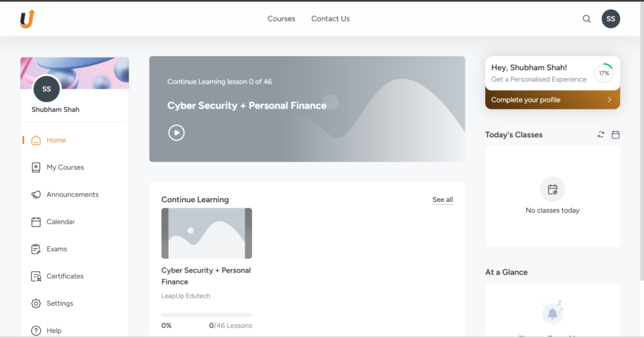Image resolution: width=644 pixels, height=338 pixels.
Task: Open calendar icon beside Today's Classes
Action: pyautogui.click(x=616, y=135)
